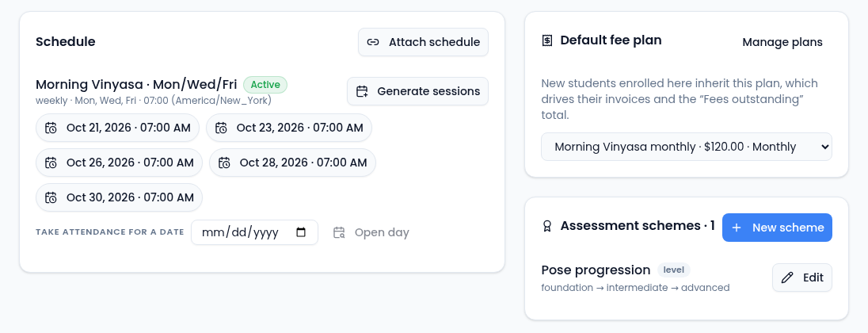Click the fee plan dropdown chevron arrow
868x333 pixels.
point(824,147)
